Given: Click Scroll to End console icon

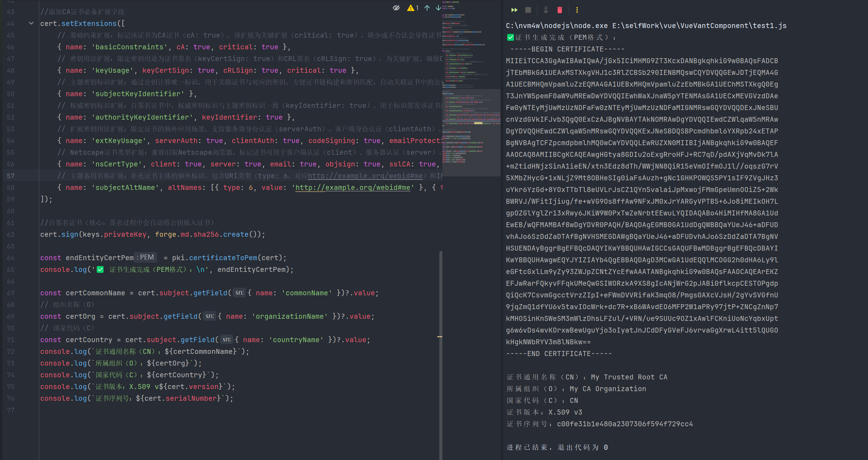Looking at the screenshot, I should (x=546, y=10).
